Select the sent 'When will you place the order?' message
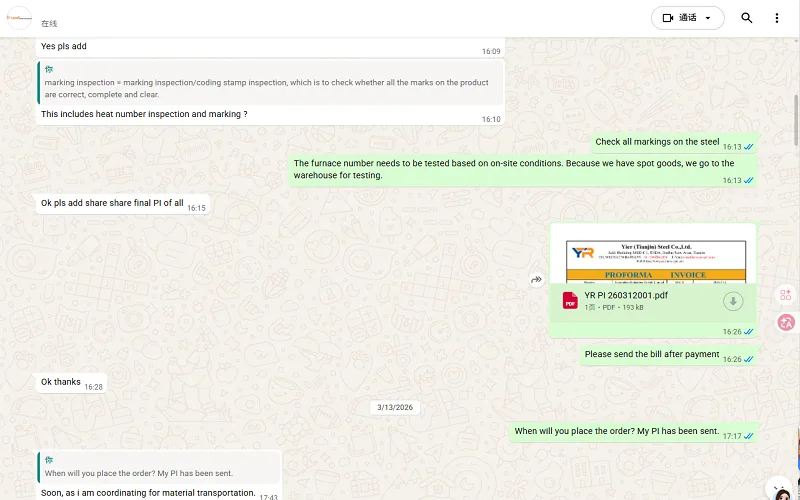800x500 pixels. (x=617, y=431)
